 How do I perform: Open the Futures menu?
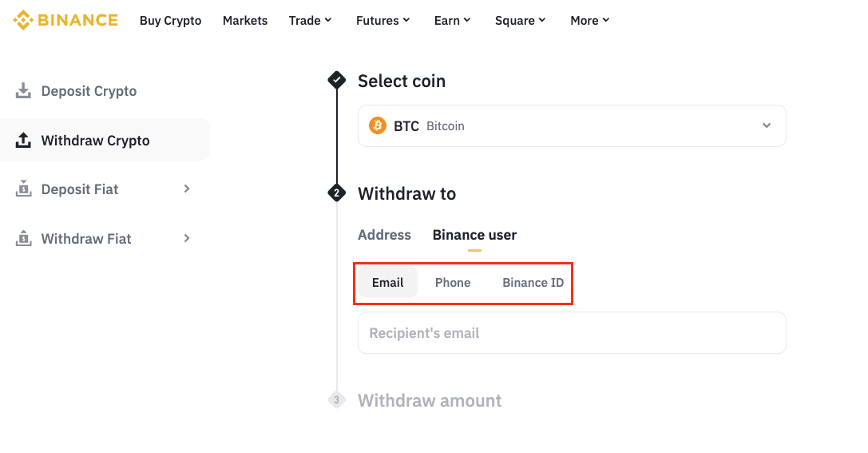click(382, 21)
